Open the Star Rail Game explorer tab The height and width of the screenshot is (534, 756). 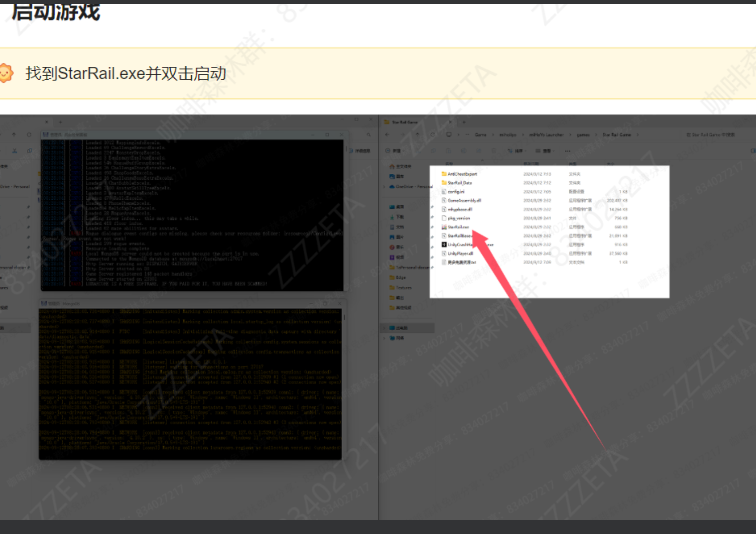tap(417, 122)
